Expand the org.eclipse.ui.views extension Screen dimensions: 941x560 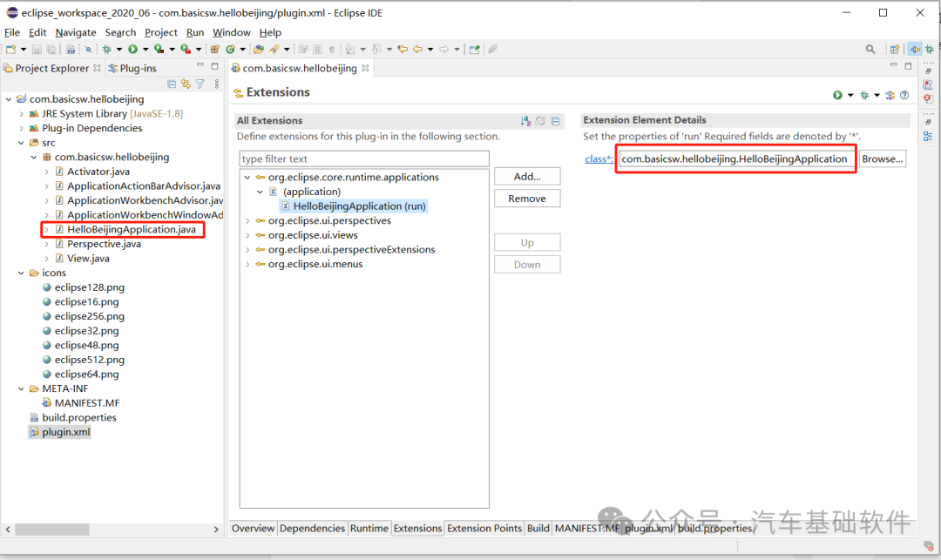247,235
